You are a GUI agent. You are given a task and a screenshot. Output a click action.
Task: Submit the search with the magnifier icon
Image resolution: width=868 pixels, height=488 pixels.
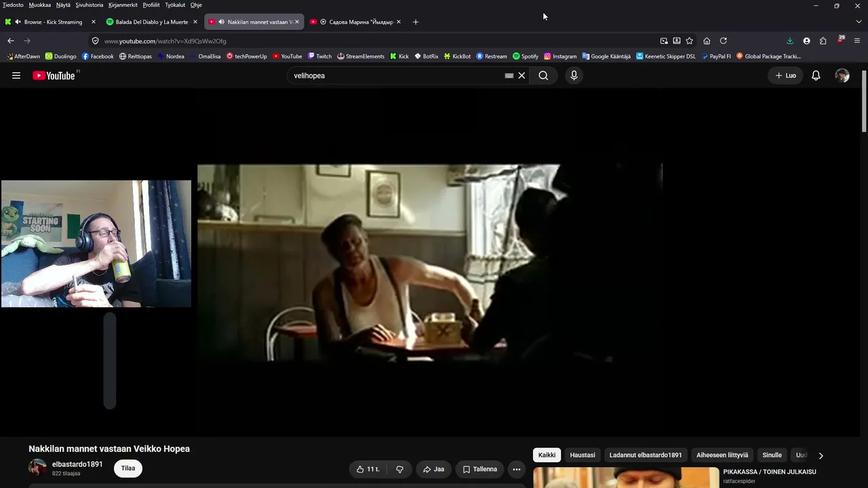click(543, 75)
